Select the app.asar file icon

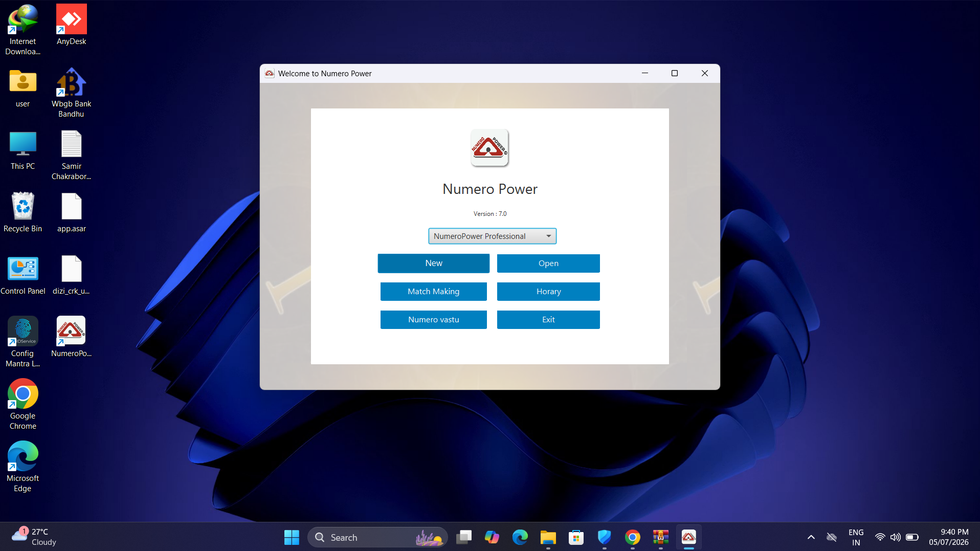coord(71,213)
